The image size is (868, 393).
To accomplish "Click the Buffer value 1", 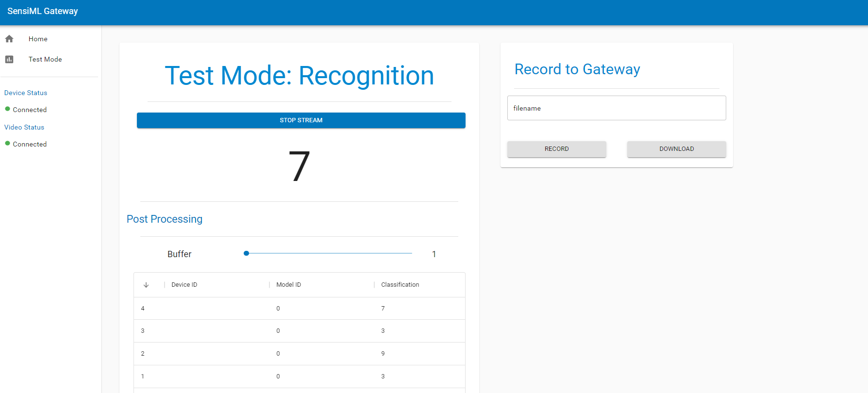I will point(434,254).
